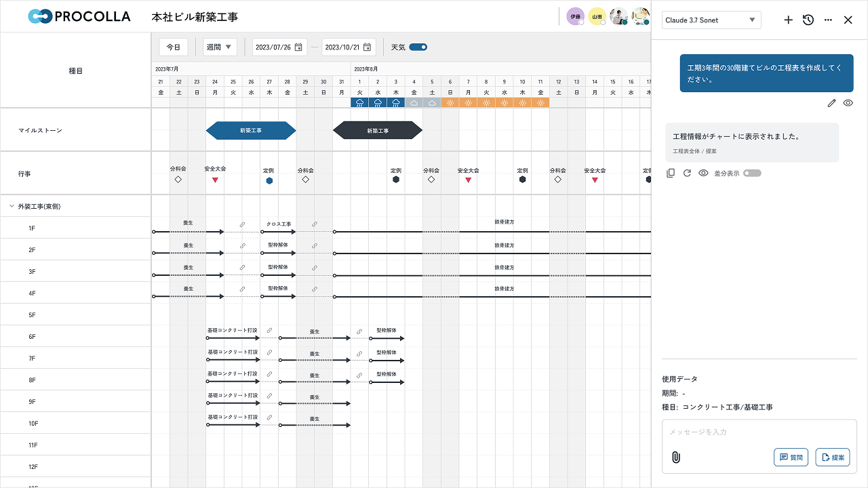
Task: Click the 提案 proposal button
Action: 832,457
